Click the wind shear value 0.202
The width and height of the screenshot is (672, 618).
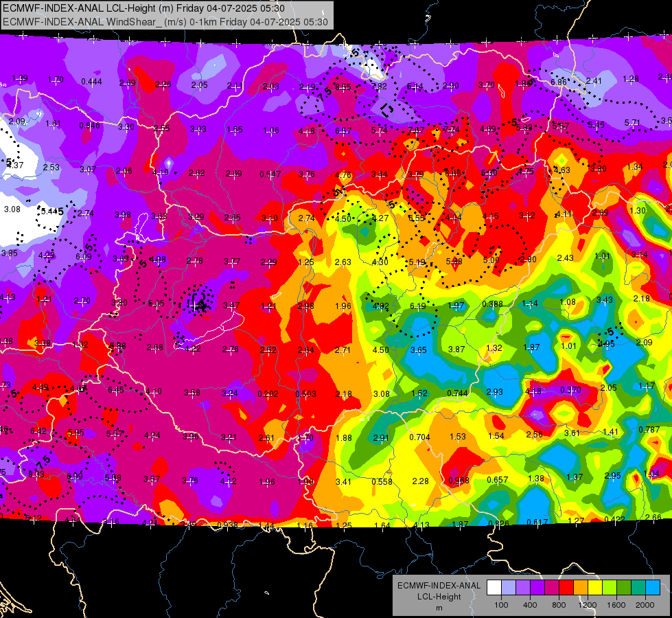268,393
